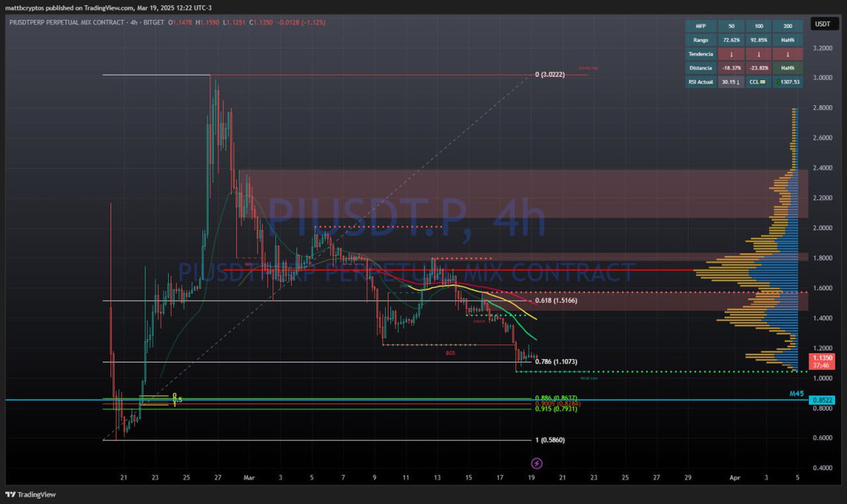
Task: Click the Fibonacci label 1 (0.5860)
Action: 550,440
